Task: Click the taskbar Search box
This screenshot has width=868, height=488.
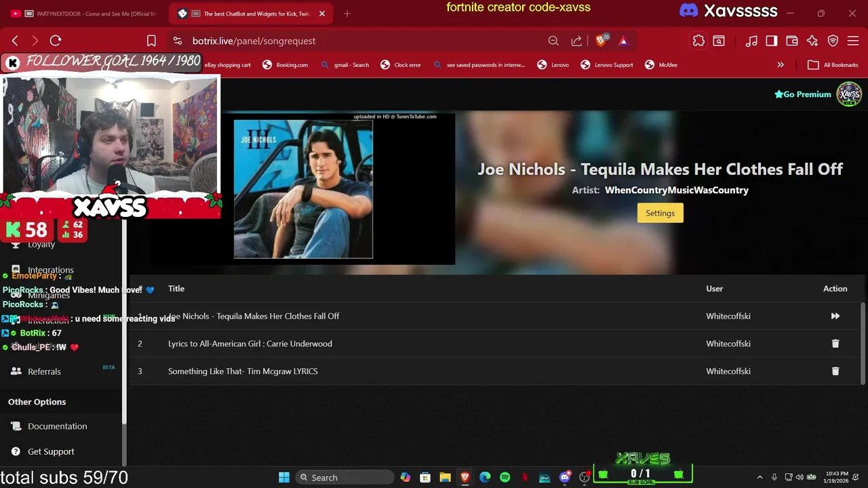Action: click(345, 477)
